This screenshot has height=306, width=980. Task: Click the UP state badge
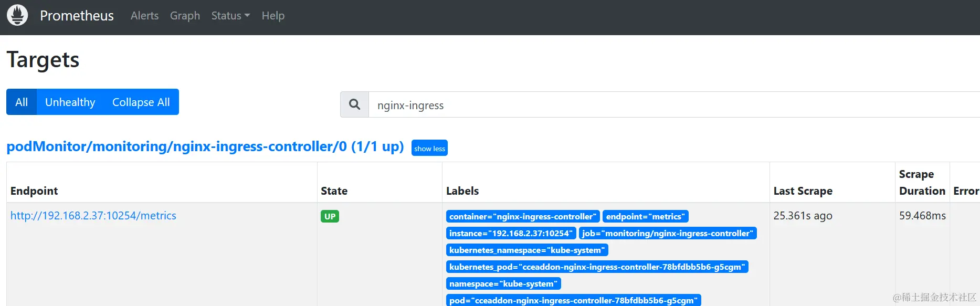(330, 216)
